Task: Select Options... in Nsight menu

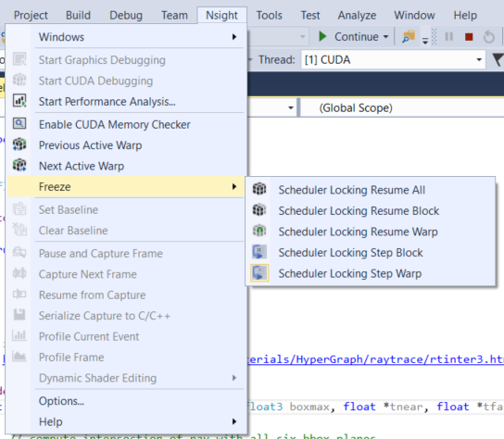Action: pos(126,401)
